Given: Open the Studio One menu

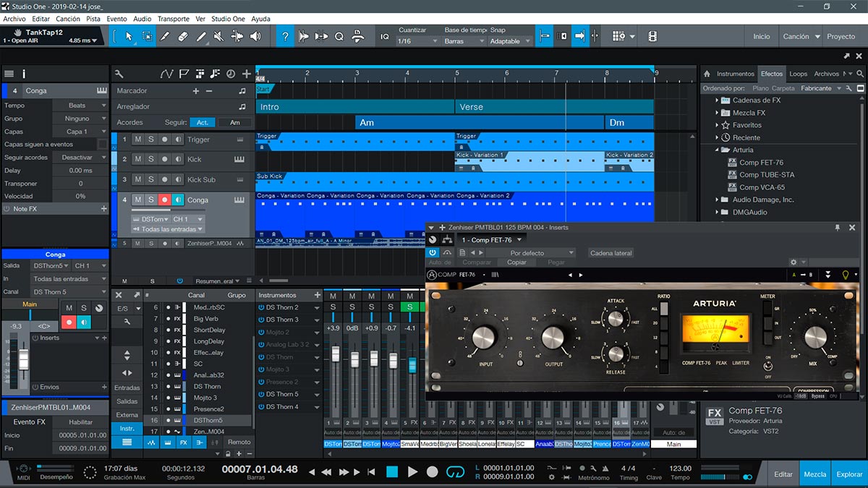Looking at the screenshot, I should (228, 19).
